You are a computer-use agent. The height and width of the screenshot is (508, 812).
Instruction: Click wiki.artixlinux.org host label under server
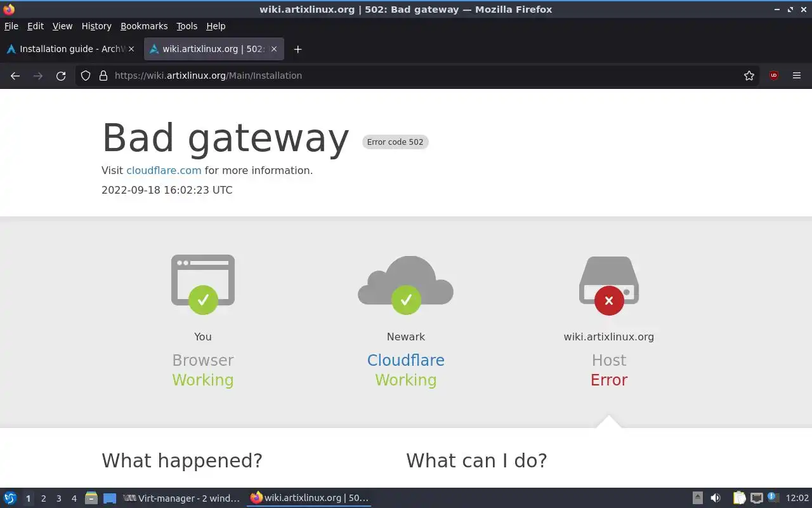coord(609,337)
